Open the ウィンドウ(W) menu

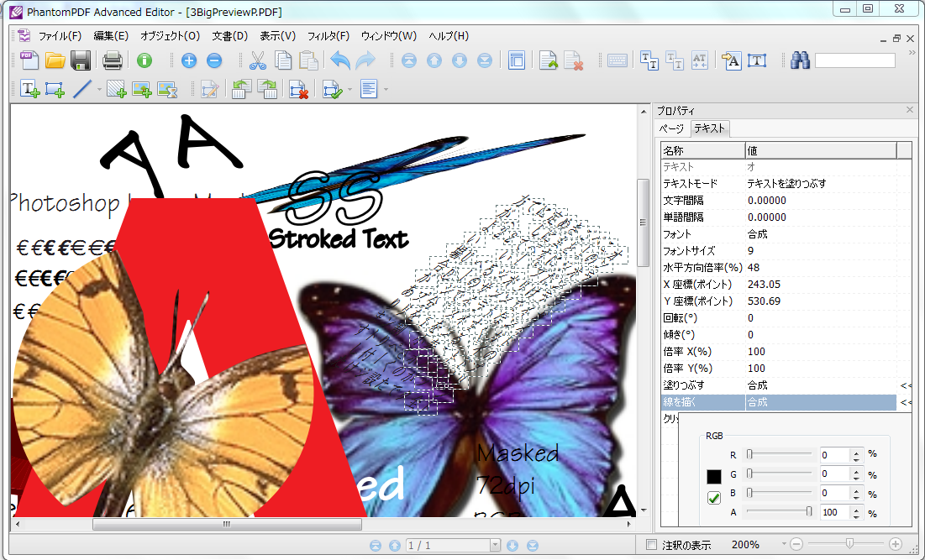pyautogui.click(x=389, y=36)
